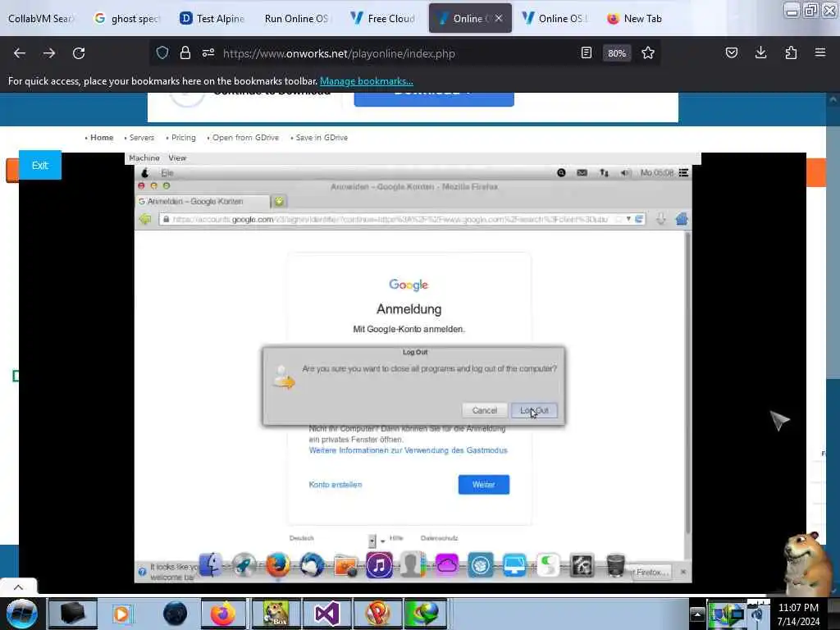Viewport: 840px width, 630px height.
Task: Click the reload icon in VM Firefox URL bar
Action: click(x=639, y=219)
